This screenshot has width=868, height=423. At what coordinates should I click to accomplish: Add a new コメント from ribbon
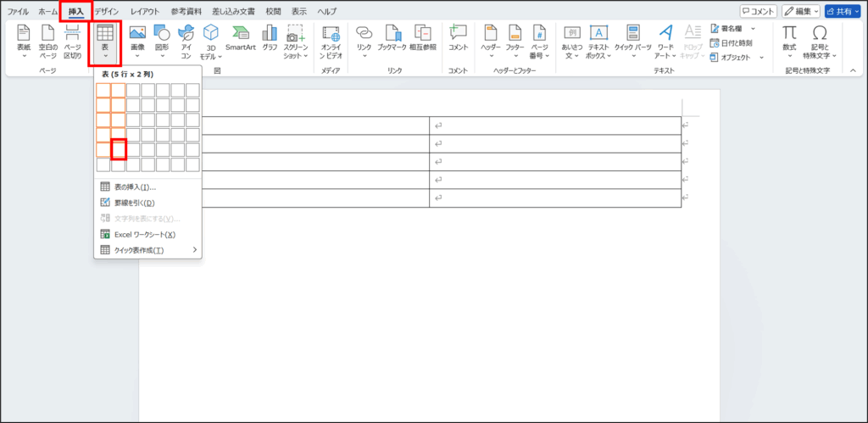coord(459,39)
